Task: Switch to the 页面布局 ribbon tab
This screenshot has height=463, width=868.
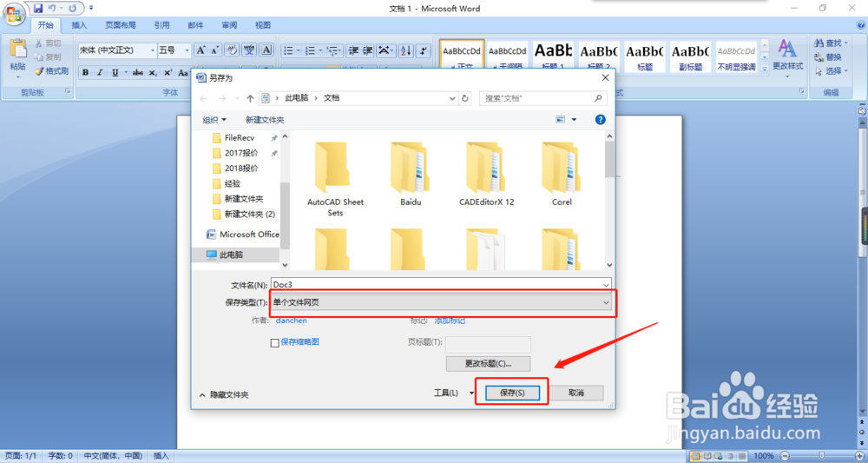Action: coord(121,25)
